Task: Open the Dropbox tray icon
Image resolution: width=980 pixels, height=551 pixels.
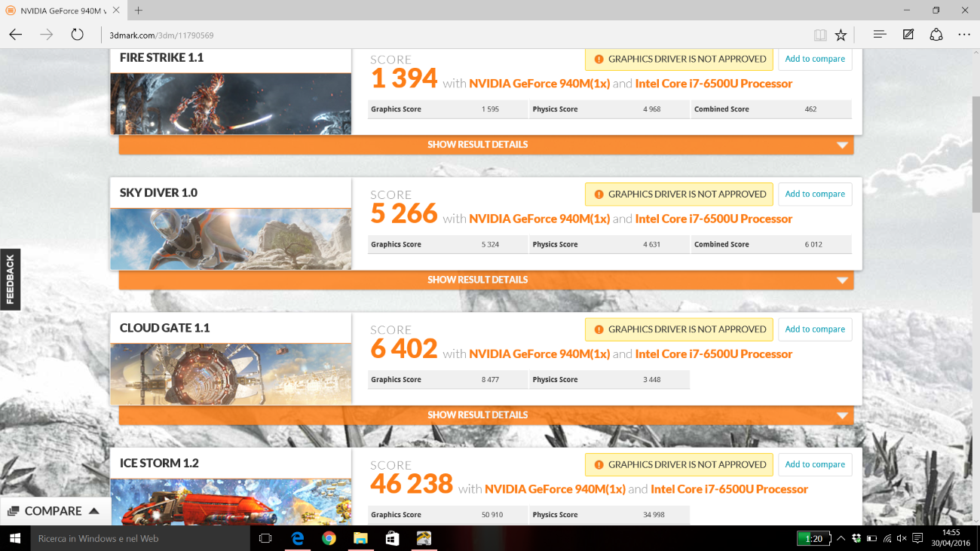Action: [856, 538]
